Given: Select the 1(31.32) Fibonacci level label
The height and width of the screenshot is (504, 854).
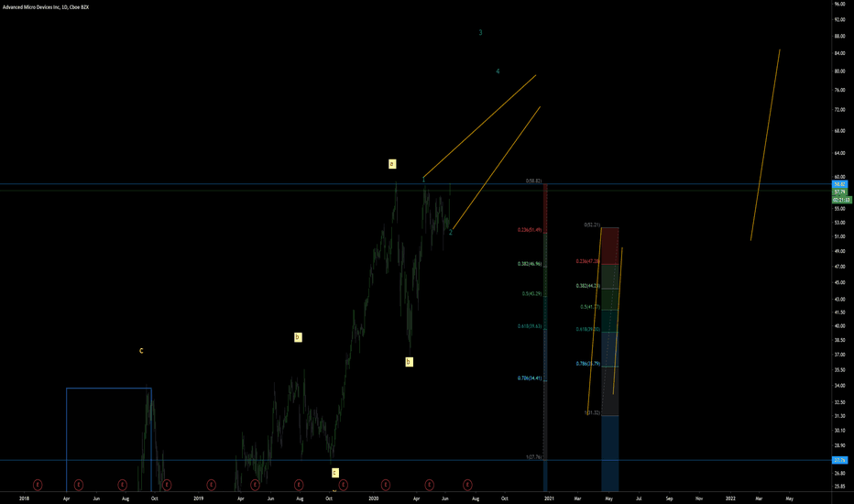Looking at the screenshot, I should pyautogui.click(x=592, y=412).
